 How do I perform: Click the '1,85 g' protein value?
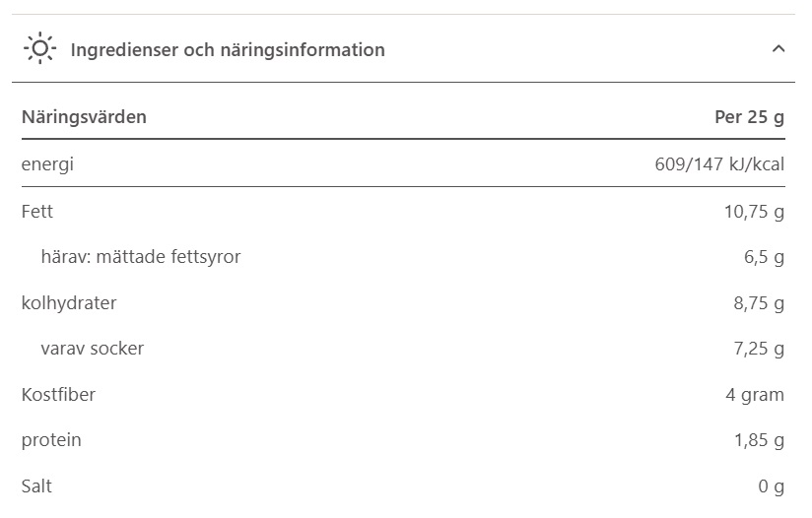pos(759,440)
